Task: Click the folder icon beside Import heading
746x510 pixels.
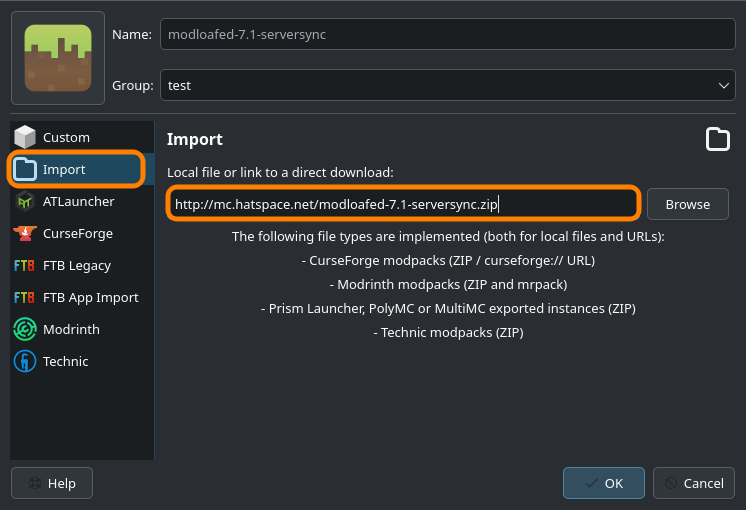Action: (717, 139)
